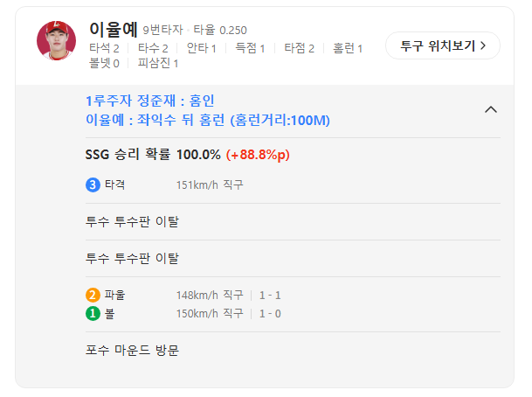This screenshot has height=397, width=532.
Task: Click the SSG 승리 확률 100.0% text
Action: pyautogui.click(x=153, y=155)
